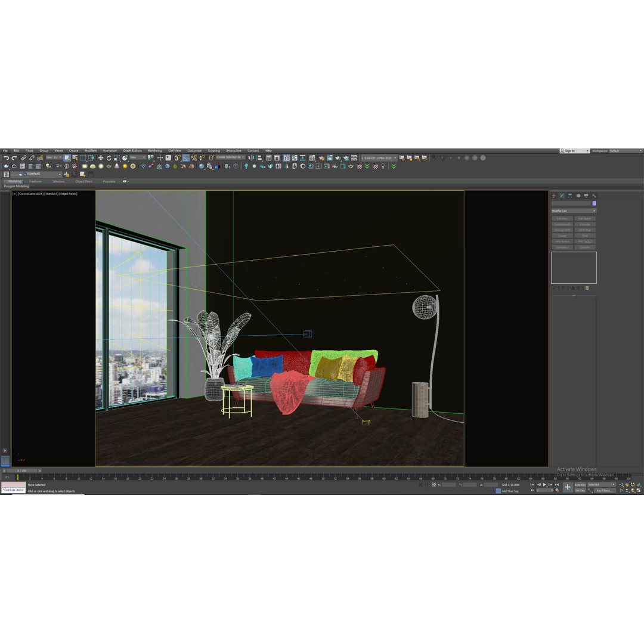Choose the Rectangular Selection Region icon
Image resolution: width=644 pixels, height=644 pixels.
point(83,157)
